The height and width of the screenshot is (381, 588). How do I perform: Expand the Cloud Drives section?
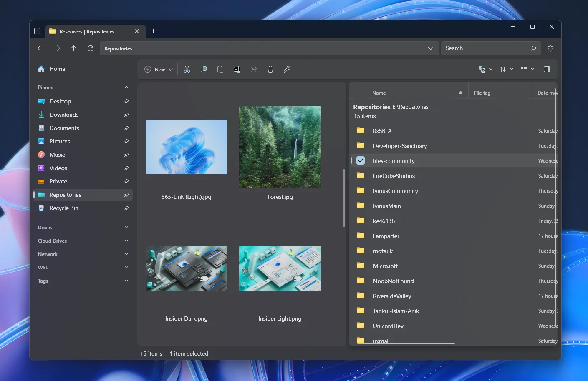[x=126, y=241]
